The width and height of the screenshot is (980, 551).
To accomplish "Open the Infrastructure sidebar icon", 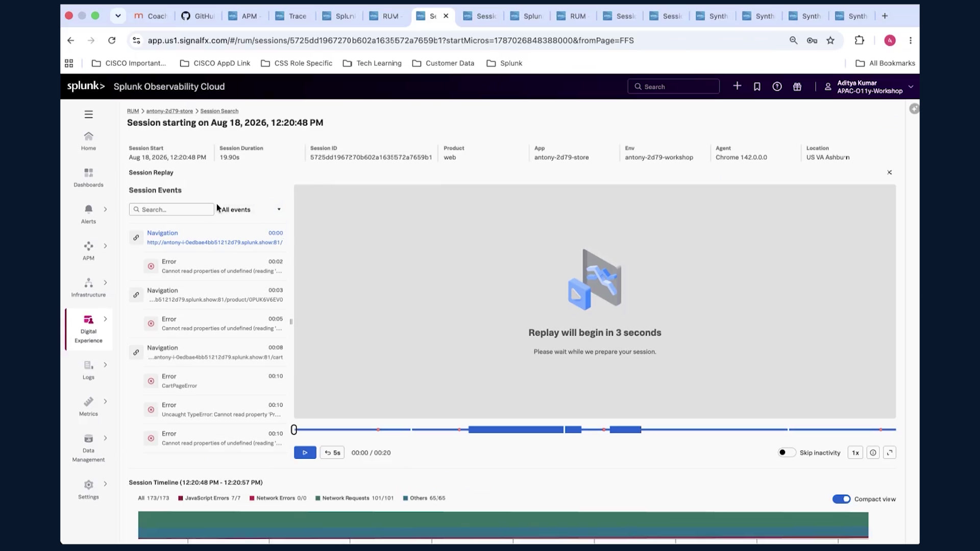I will tap(88, 283).
